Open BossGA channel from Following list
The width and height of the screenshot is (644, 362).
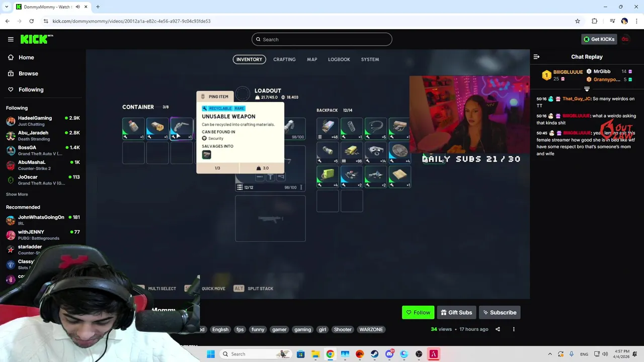coord(43,150)
